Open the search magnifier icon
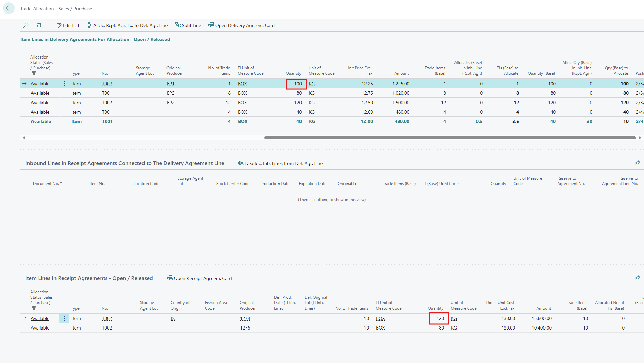This screenshot has width=644, height=363. pos(26,25)
